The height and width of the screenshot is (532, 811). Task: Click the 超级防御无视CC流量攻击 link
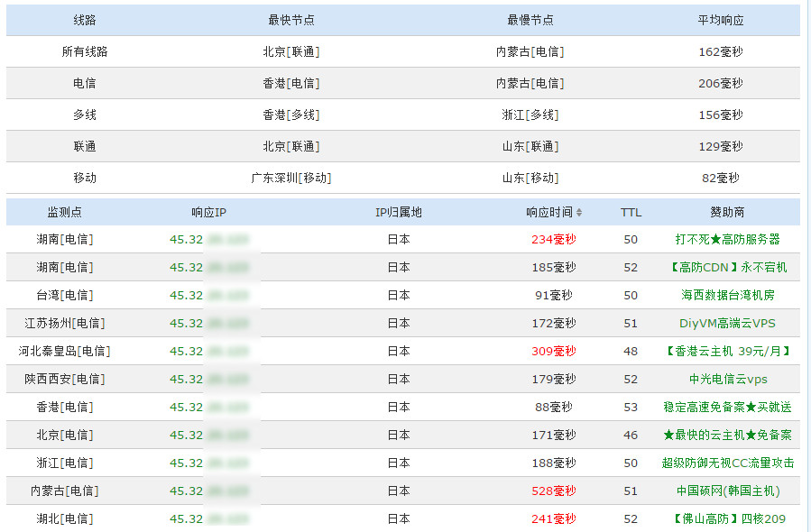[x=727, y=463]
